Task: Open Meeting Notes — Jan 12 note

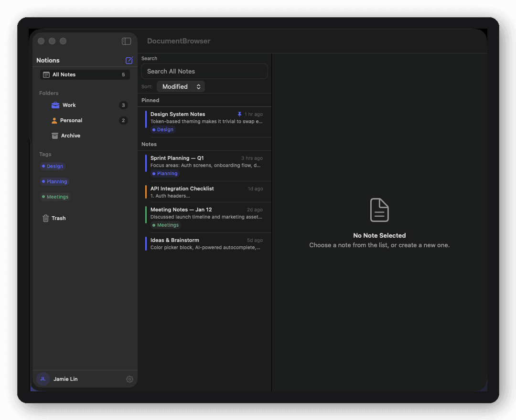Action: (204, 217)
